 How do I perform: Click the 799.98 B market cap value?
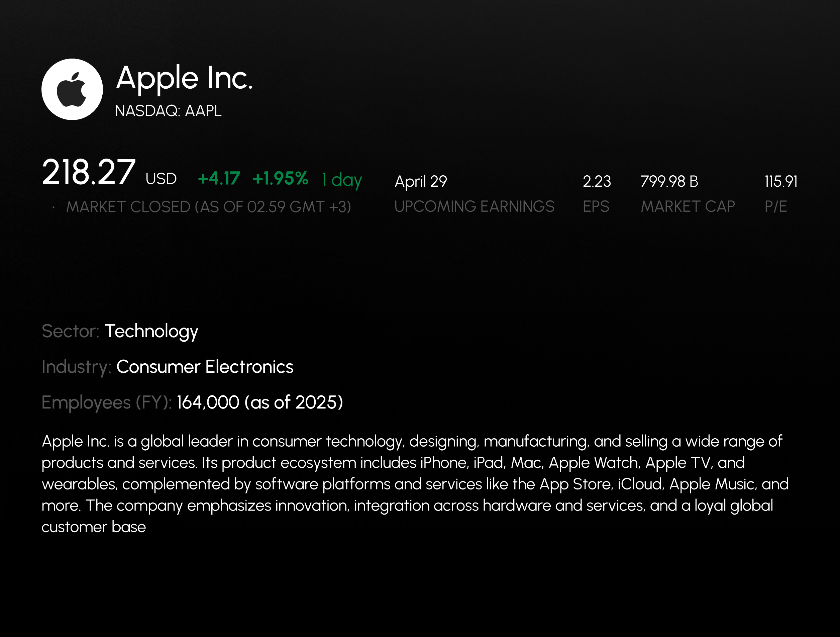tap(669, 182)
